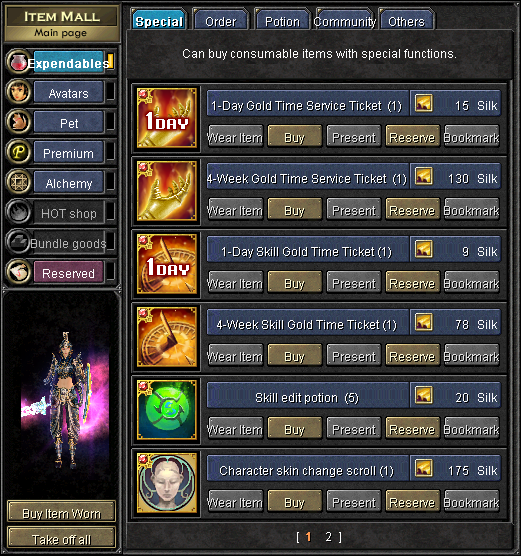Open the Alchemy symbol icon
Image resolution: width=521 pixels, height=556 pixels.
coord(18,182)
